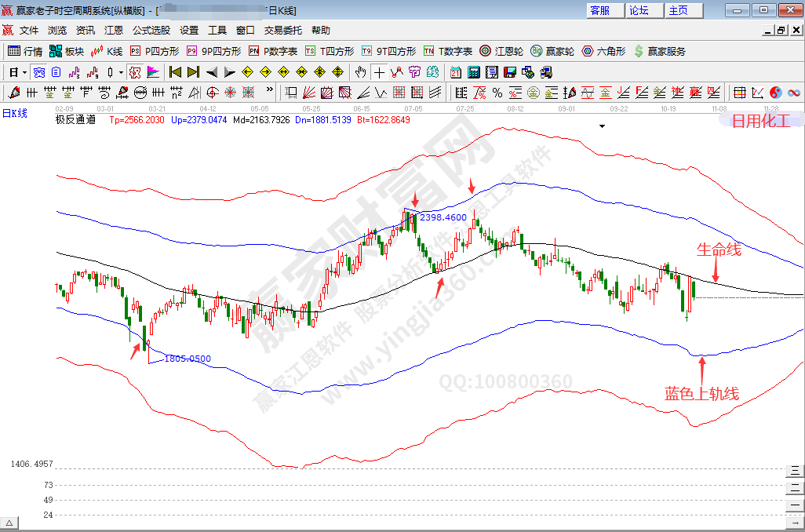Expand the 日 period dropdown arrow

pyautogui.click(x=24, y=72)
